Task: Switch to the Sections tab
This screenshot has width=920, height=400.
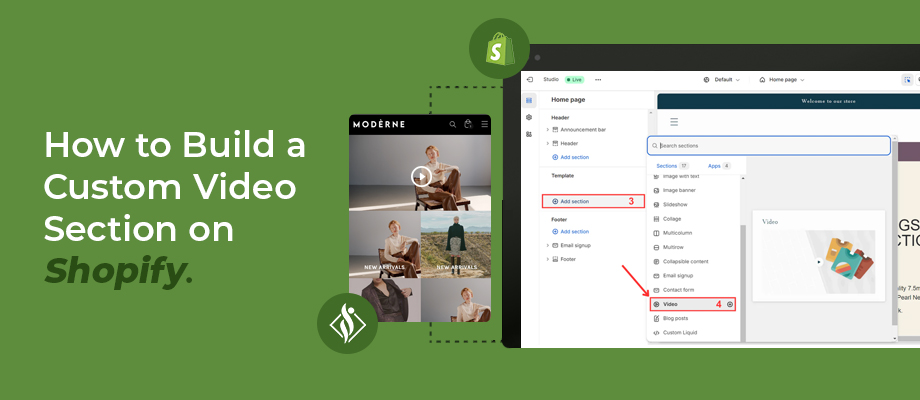Action: click(672, 166)
